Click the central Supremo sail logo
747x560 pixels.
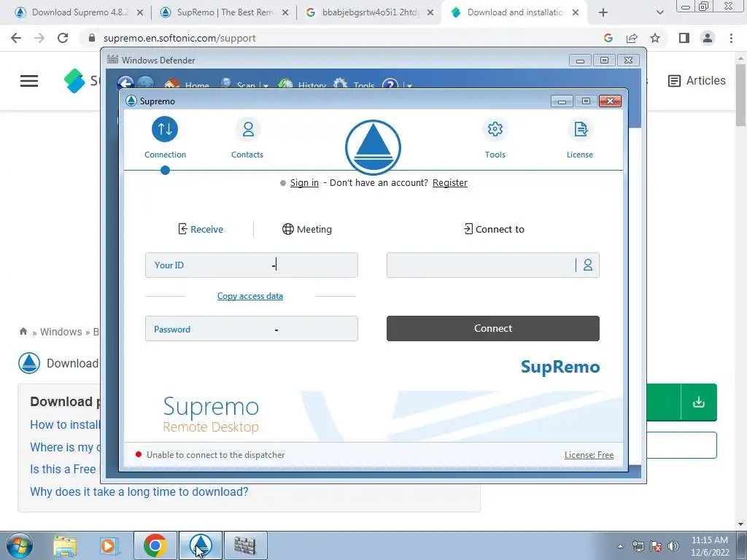tap(373, 147)
